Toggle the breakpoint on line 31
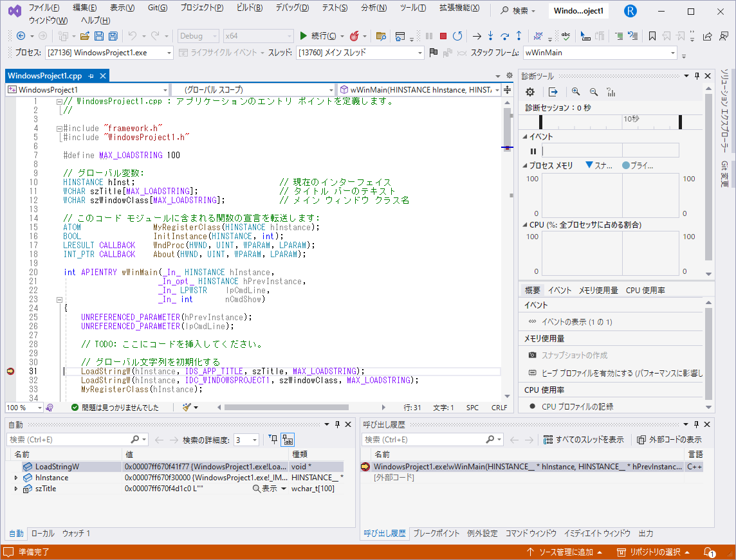The height and width of the screenshot is (560, 736). [x=10, y=371]
